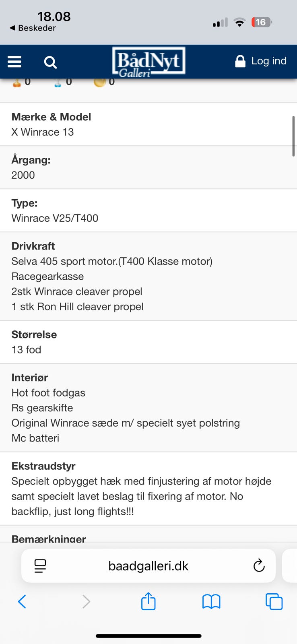This screenshot has width=297, height=644.
Task: Go forward with Safari's forward arrow
Action: 86,602
